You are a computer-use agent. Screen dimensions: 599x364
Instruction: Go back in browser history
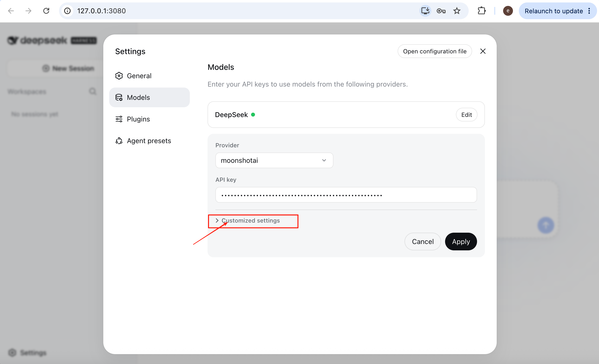[x=11, y=11]
